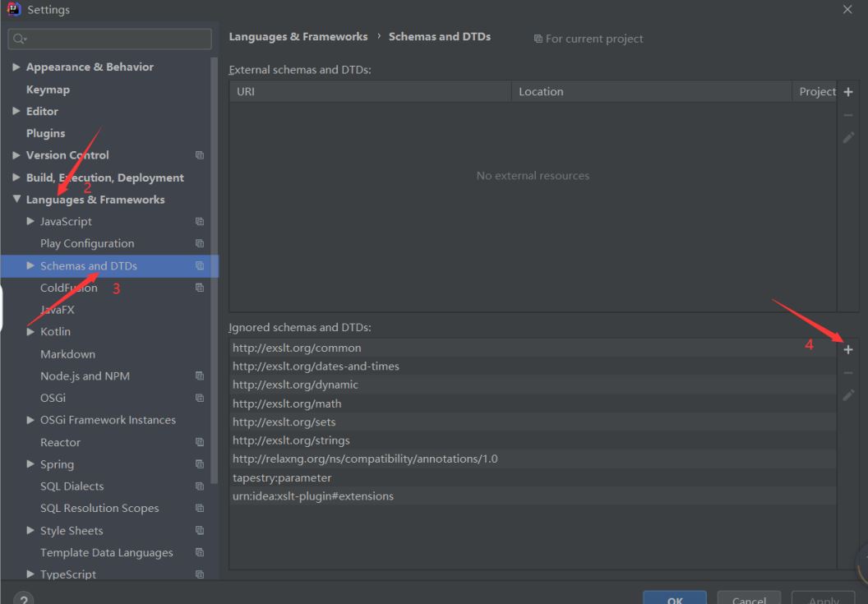Expand the Style Sheets node
This screenshot has width=868, height=604.
(30, 530)
